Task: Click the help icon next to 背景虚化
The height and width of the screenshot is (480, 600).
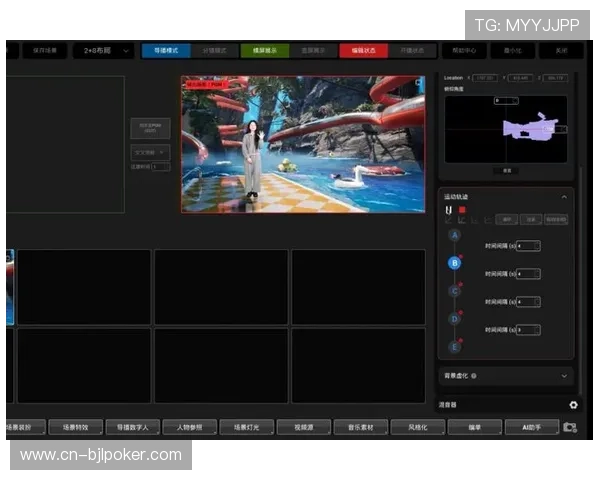Action: (473, 376)
